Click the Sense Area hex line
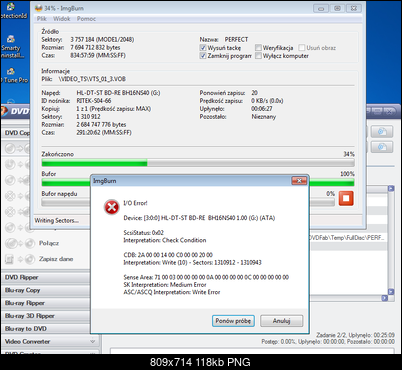 (x=206, y=277)
